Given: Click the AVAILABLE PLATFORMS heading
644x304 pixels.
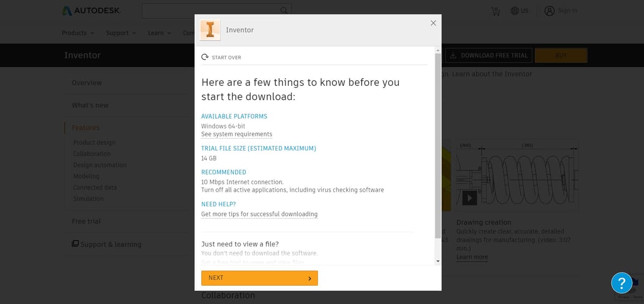Looking at the screenshot, I should pos(234,117).
